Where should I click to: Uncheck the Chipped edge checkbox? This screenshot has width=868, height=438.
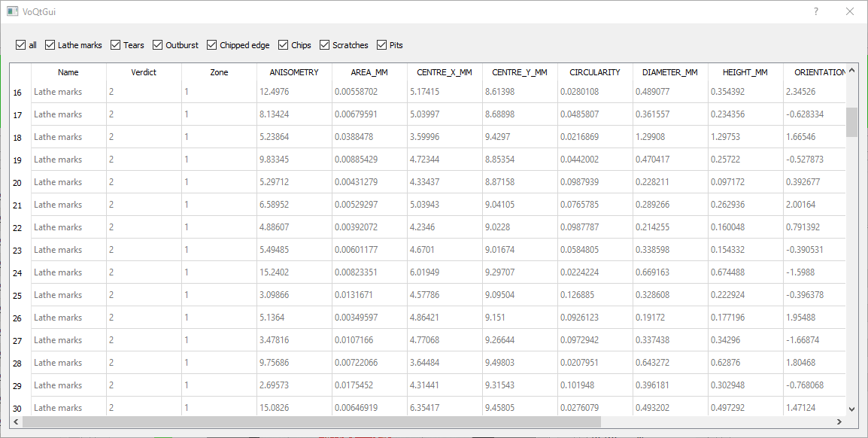[x=212, y=45]
